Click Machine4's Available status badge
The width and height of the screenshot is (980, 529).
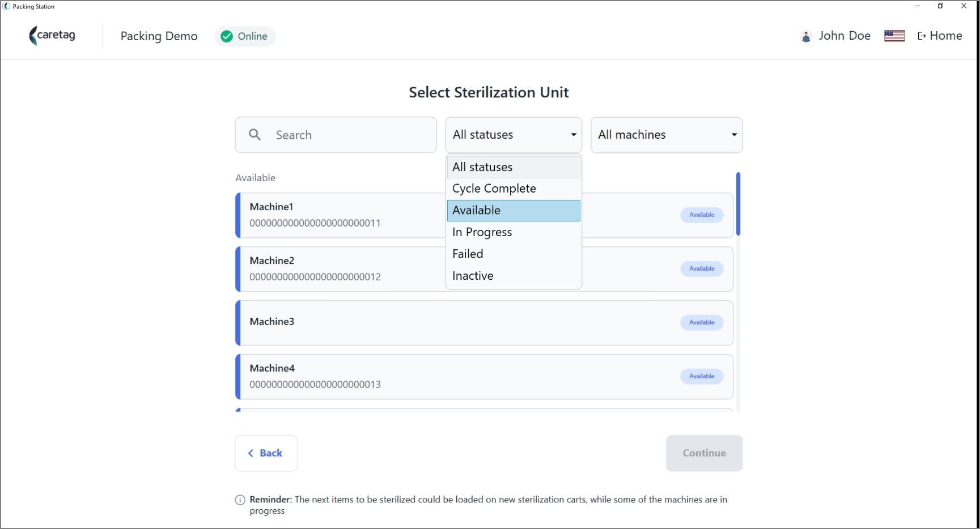[x=702, y=376]
